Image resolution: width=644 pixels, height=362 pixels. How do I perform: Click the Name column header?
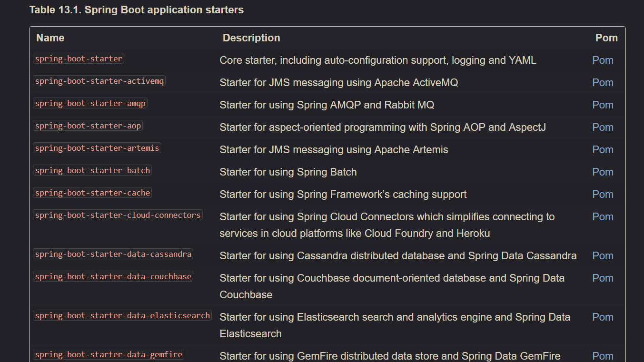(x=50, y=38)
